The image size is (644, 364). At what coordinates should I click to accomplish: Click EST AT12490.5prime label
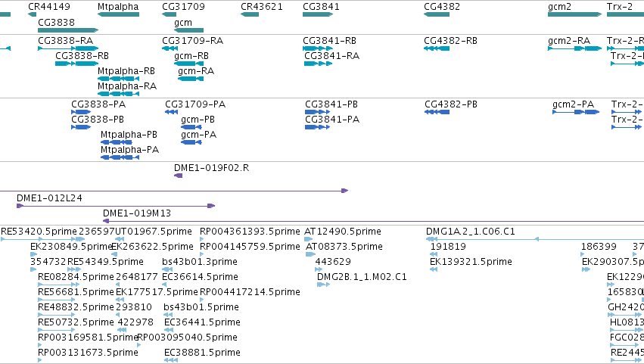[x=343, y=232]
